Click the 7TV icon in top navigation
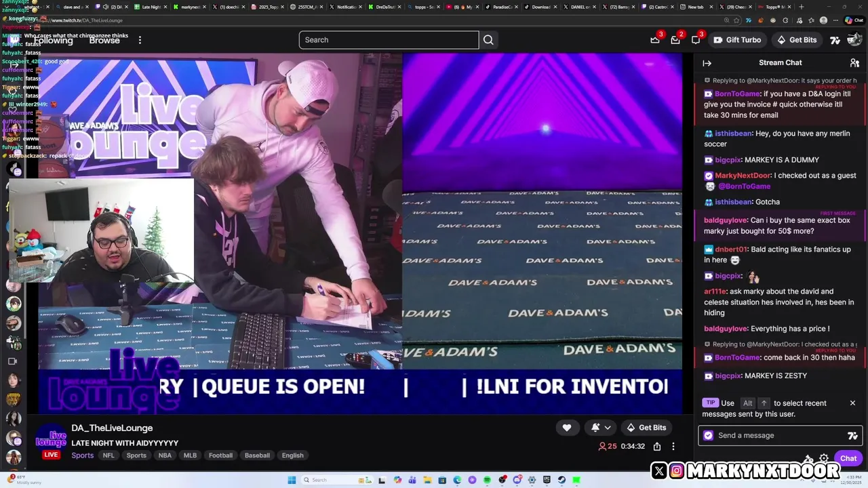This screenshot has width=868, height=488. 835,40
